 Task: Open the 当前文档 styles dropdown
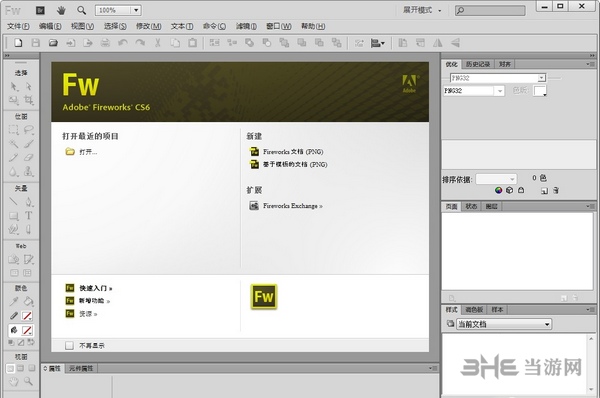click(x=504, y=324)
